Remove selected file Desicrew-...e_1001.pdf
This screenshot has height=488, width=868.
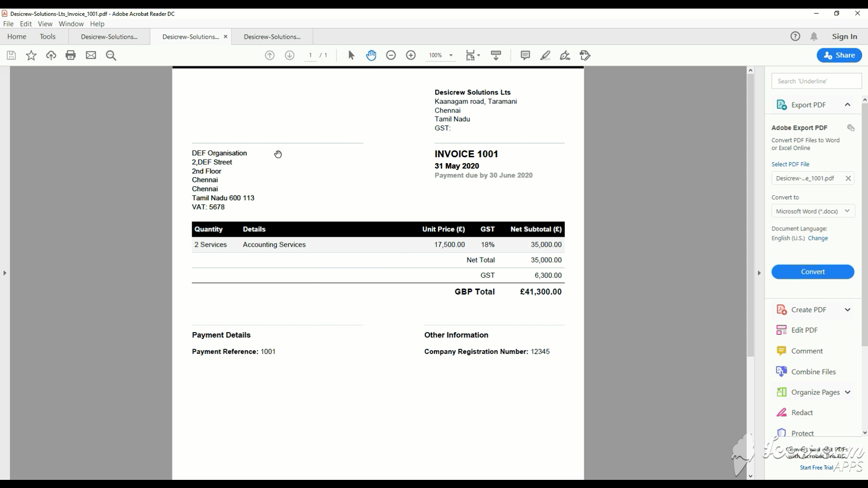[x=848, y=178]
